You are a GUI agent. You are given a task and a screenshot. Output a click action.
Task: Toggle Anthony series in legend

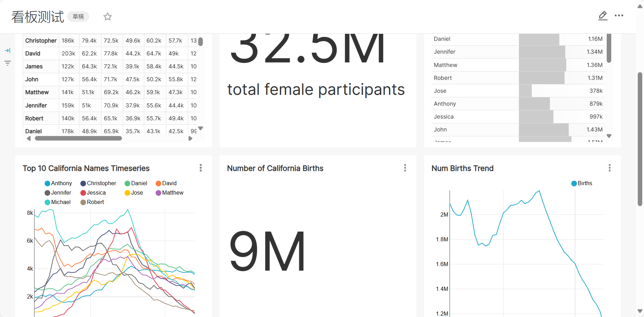[x=58, y=183]
